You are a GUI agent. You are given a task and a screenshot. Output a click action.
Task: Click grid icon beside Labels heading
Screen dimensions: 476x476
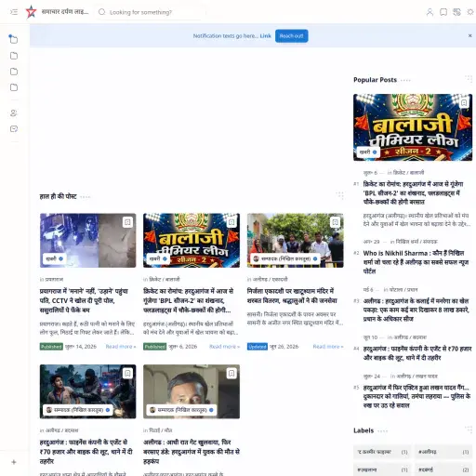tap(469, 430)
